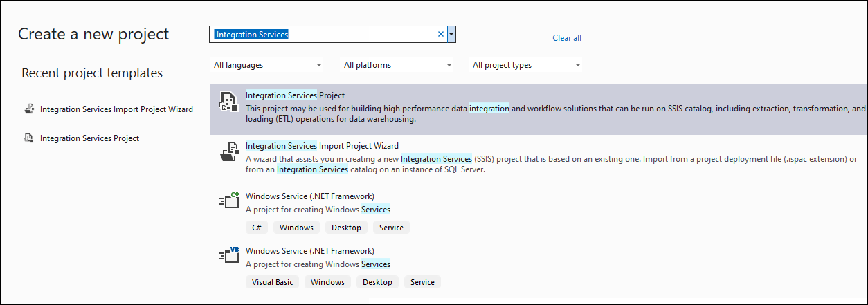Screen dimensions: 868x305
Task: Click the Windows tag under Visual Basic template
Action: [x=328, y=282]
